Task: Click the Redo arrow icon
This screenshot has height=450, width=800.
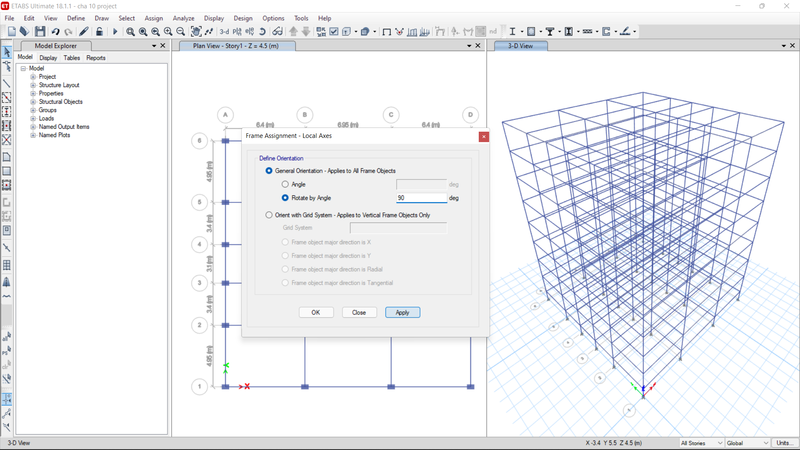Action: [68, 32]
